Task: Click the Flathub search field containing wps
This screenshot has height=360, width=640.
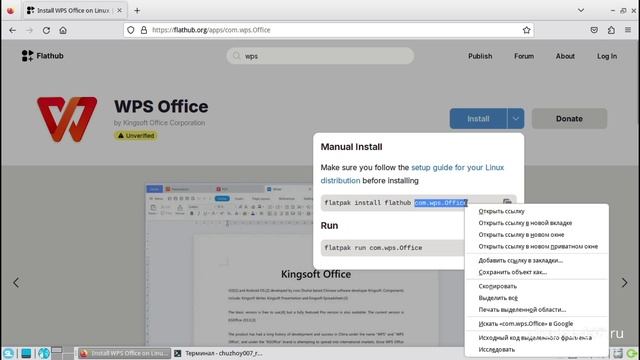Action: coord(320,56)
